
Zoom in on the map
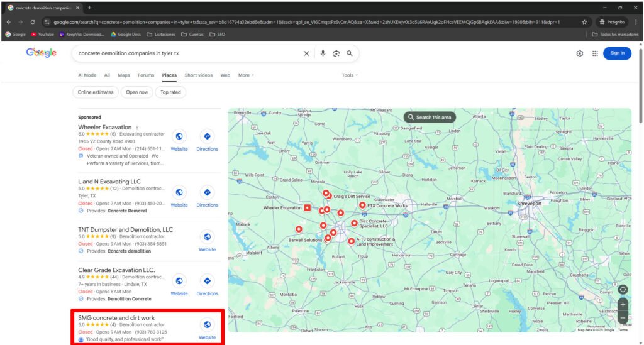tap(623, 304)
